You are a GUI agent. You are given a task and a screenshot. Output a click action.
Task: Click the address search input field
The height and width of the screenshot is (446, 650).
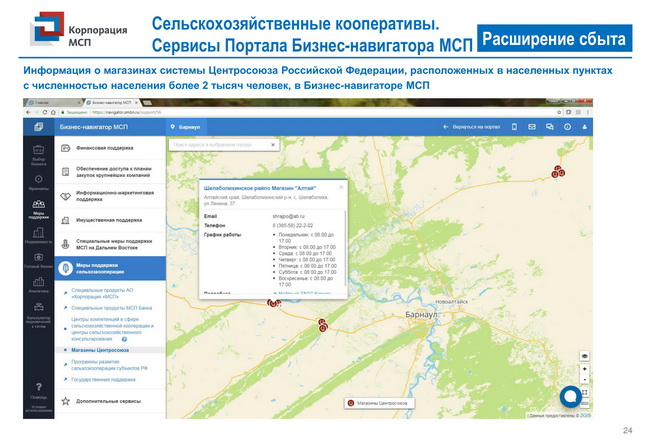point(220,145)
